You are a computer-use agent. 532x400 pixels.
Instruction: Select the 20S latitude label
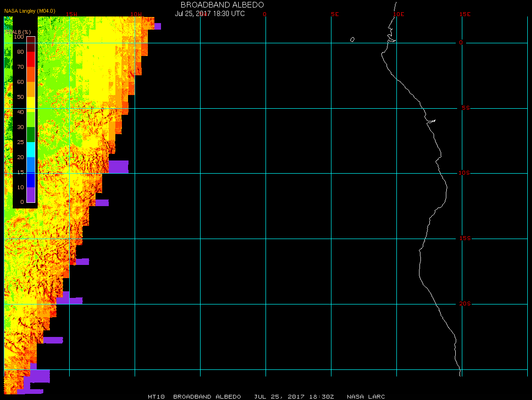tap(464, 304)
